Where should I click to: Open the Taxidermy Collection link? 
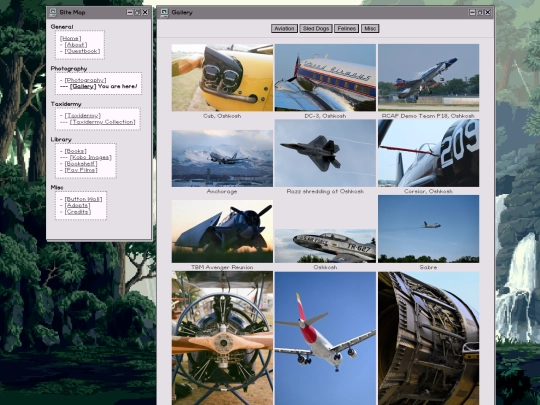click(103, 122)
